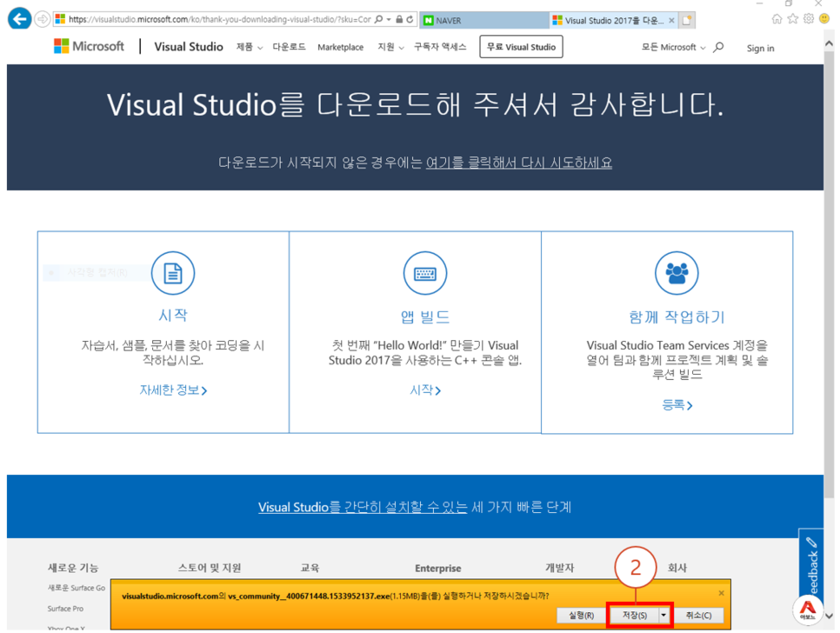Switch to the NAVER tab

pyautogui.click(x=483, y=20)
